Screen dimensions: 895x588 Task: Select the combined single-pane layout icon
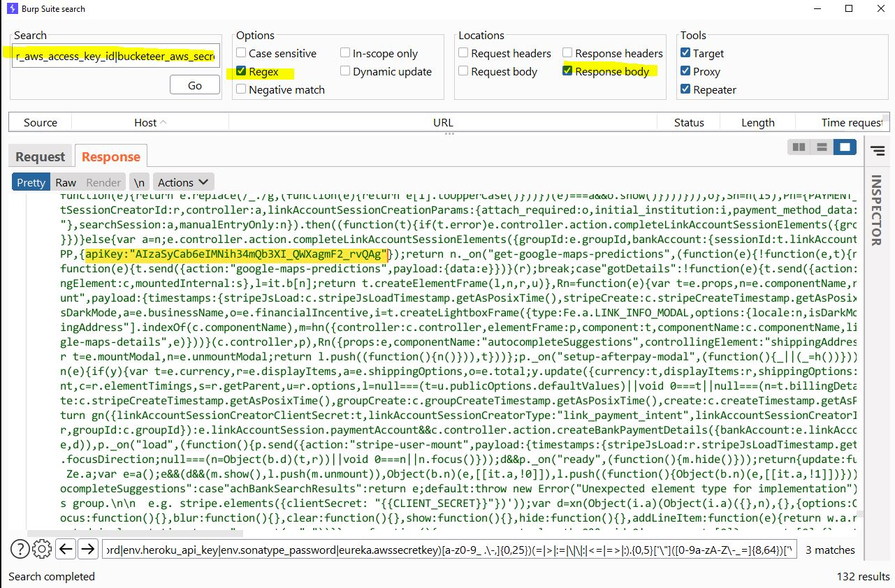845,147
